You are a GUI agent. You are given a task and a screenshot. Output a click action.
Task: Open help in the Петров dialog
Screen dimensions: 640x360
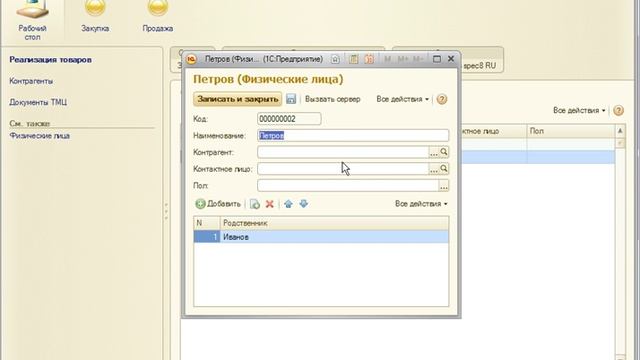pos(442,99)
